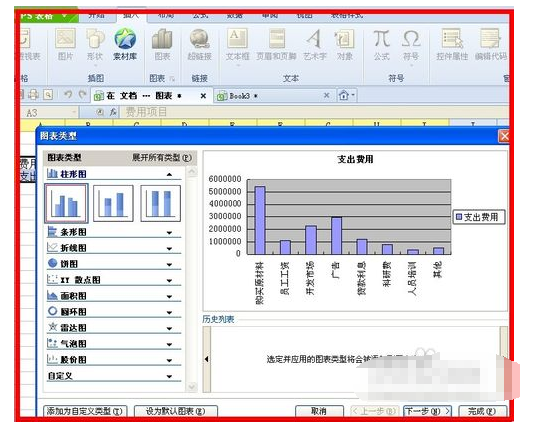The width and height of the screenshot is (557, 434).
Task: Open the 素材库 material library icon
Action: click(125, 44)
